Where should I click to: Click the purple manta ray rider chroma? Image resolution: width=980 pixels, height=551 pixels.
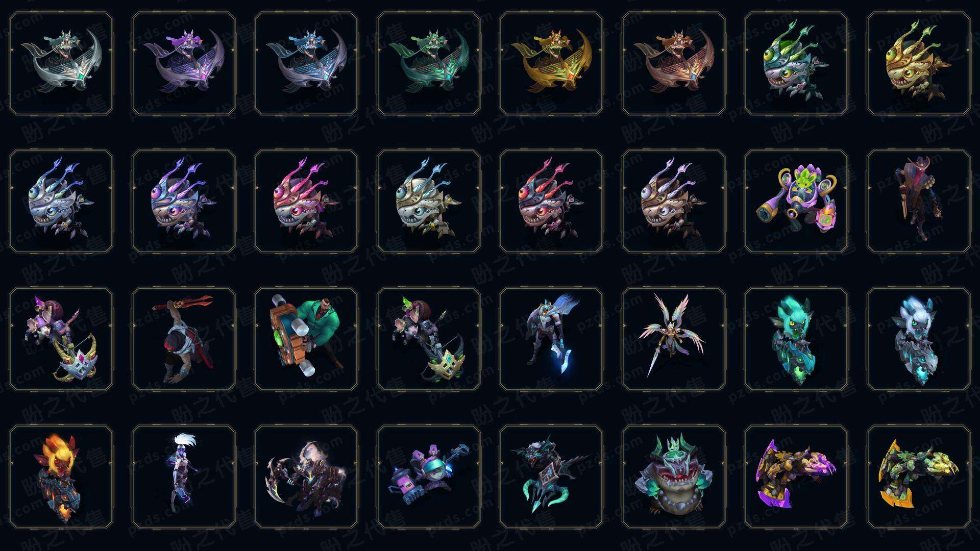[x=184, y=64]
